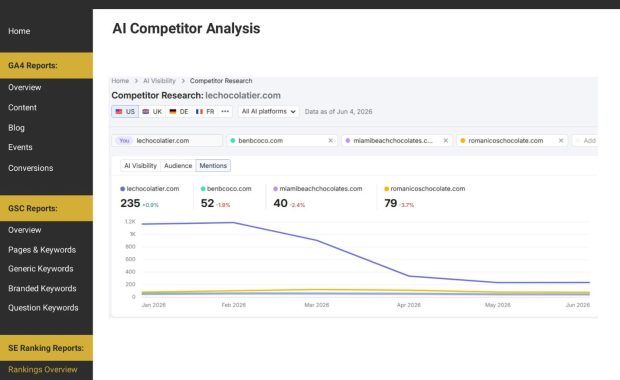This screenshot has height=380, width=620.
Task: Go to Home in breadcrumb
Action: 120,81
